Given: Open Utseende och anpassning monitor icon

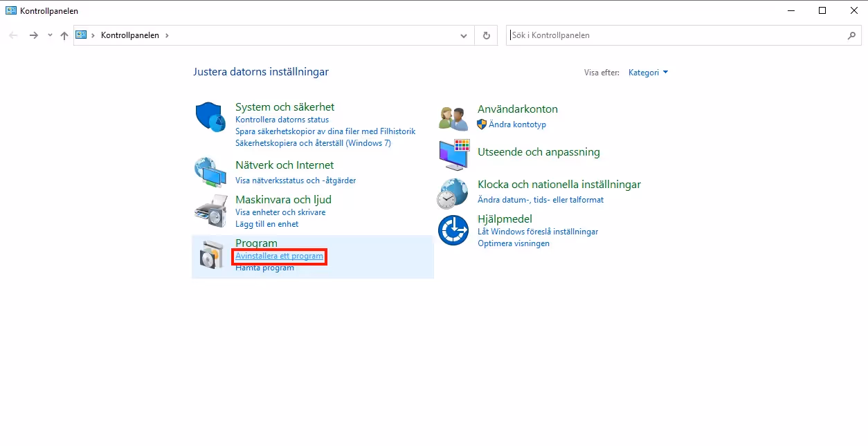Looking at the screenshot, I should click(x=454, y=154).
